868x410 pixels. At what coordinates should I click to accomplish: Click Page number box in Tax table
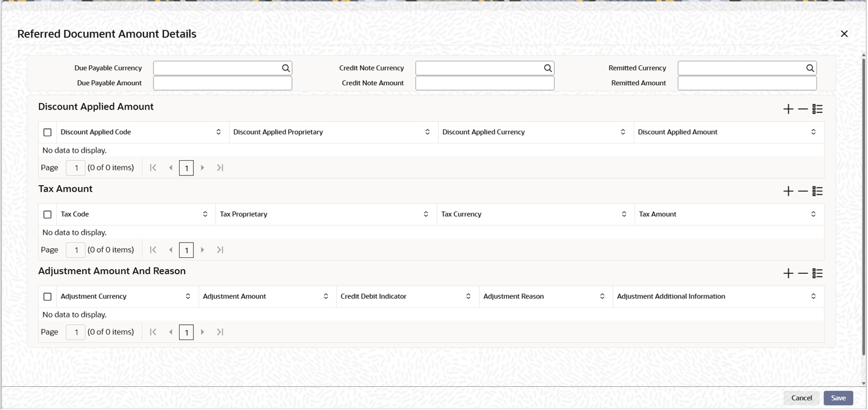coord(76,250)
